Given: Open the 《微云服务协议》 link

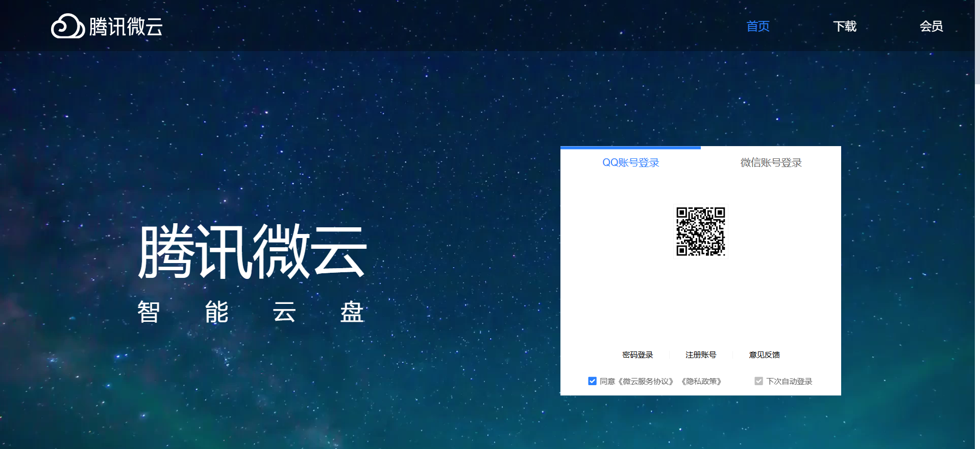Looking at the screenshot, I should 646,382.
